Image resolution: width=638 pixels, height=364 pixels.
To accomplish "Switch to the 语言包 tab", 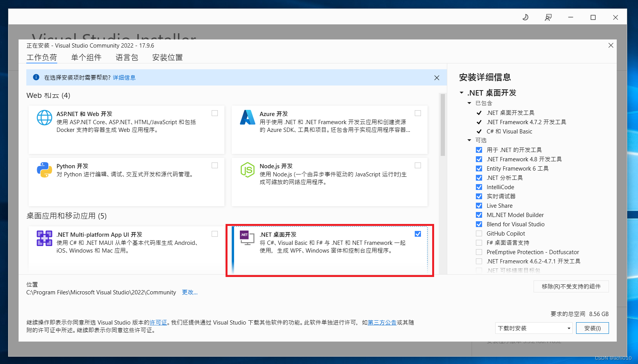I will coord(127,58).
